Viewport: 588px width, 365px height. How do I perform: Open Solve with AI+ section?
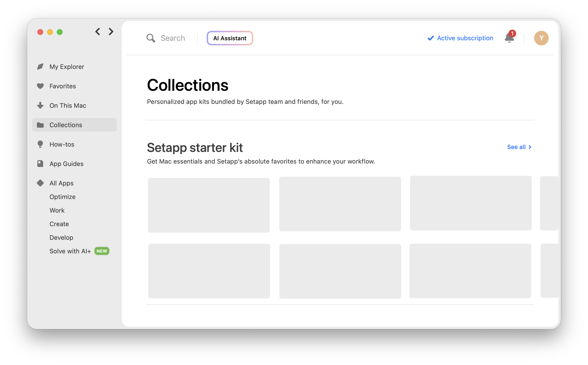tap(70, 251)
